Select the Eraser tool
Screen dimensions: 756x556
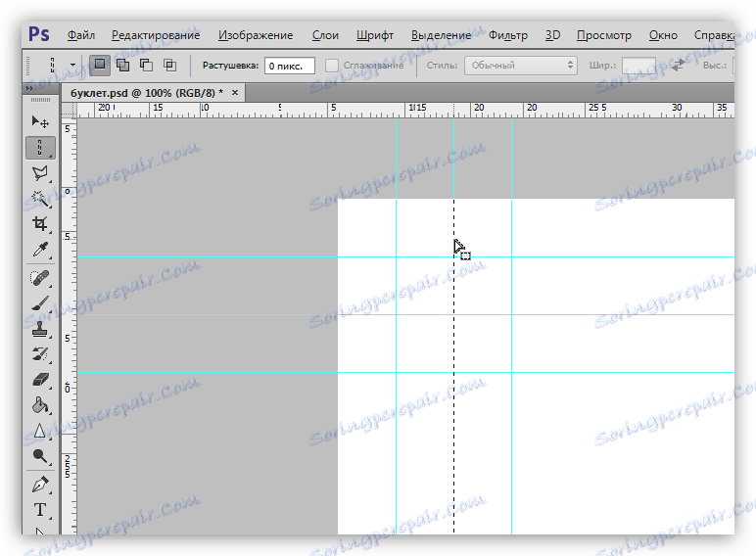click(40, 380)
